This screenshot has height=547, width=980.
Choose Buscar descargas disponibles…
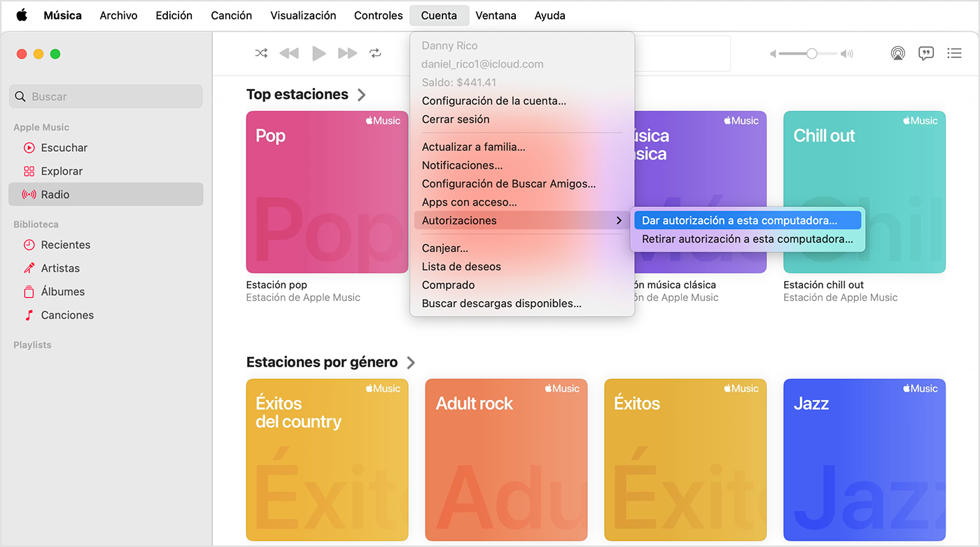click(x=522, y=304)
